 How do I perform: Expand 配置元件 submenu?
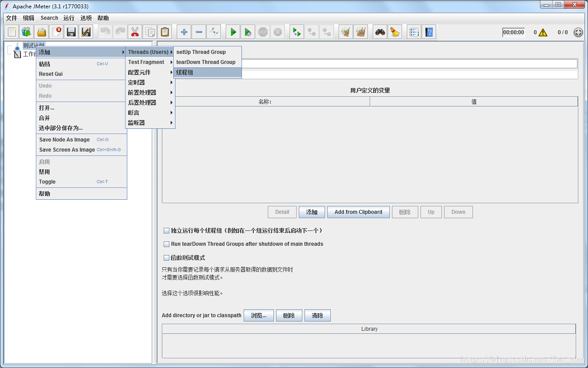click(x=150, y=72)
